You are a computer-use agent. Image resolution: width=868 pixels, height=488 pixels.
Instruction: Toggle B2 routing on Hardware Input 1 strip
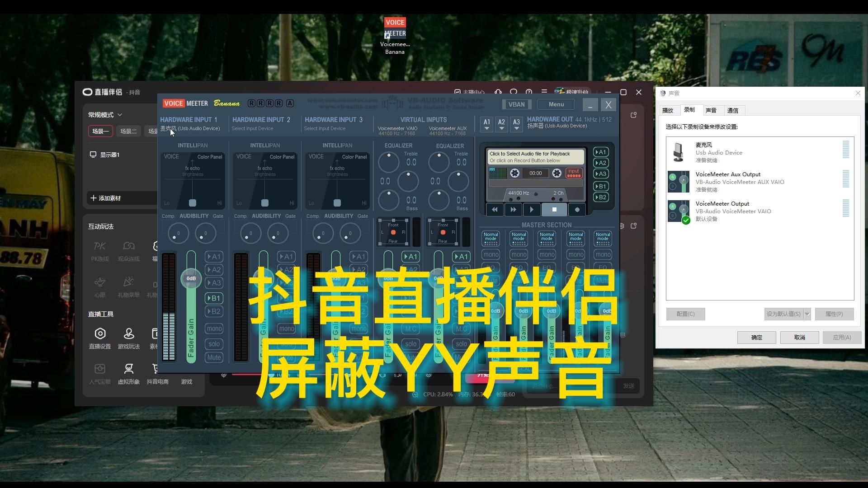point(214,311)
